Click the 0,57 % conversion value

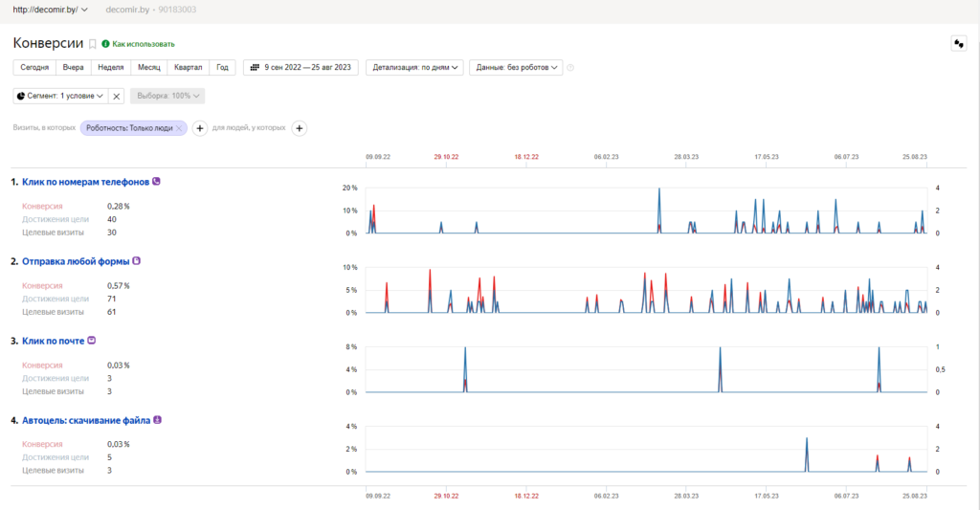click(x=118, y=286)
